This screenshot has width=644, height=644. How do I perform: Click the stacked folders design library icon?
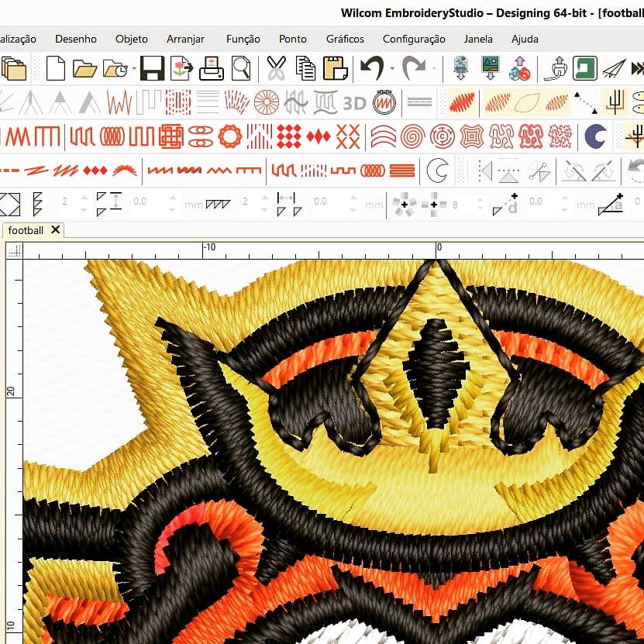[x=13, y=68]
